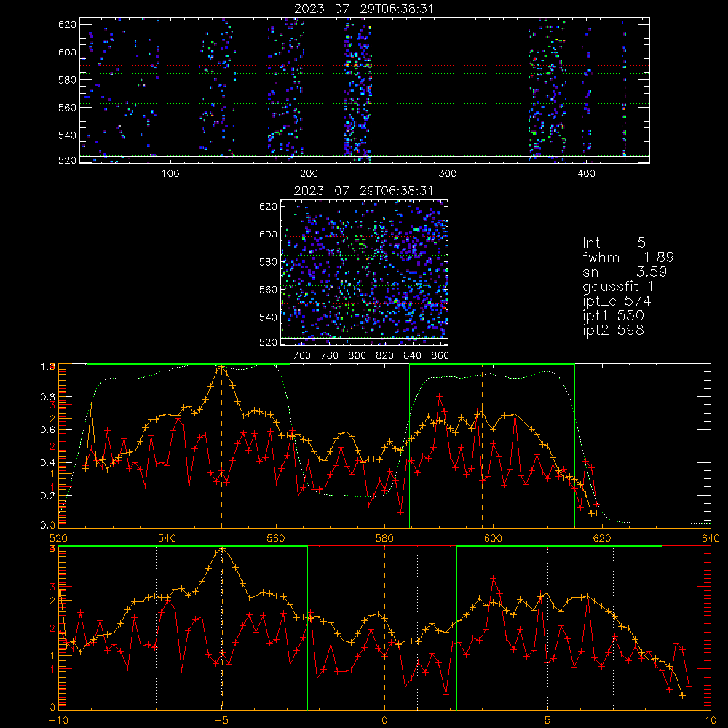
Task: Click x-axis label 640 on profile plot
Action: [711, 538]
